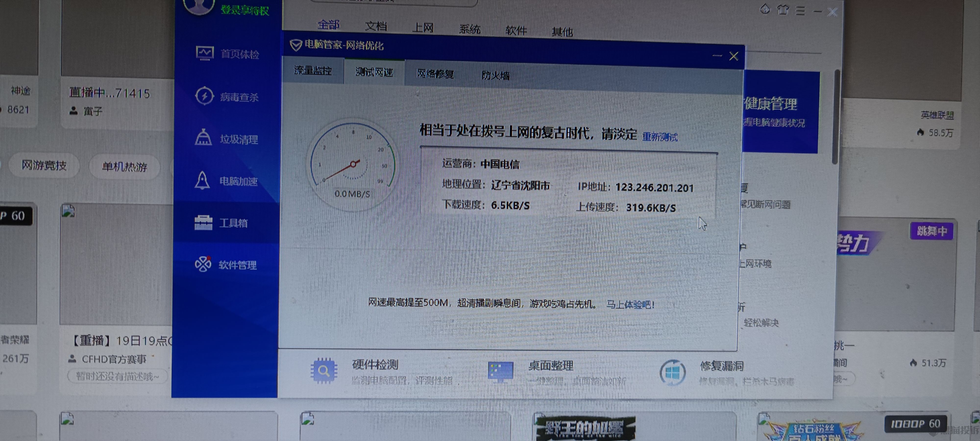
Task: Open 首页体检 in the sidebar
Action: pyautogui.click(x=227, y=53)
